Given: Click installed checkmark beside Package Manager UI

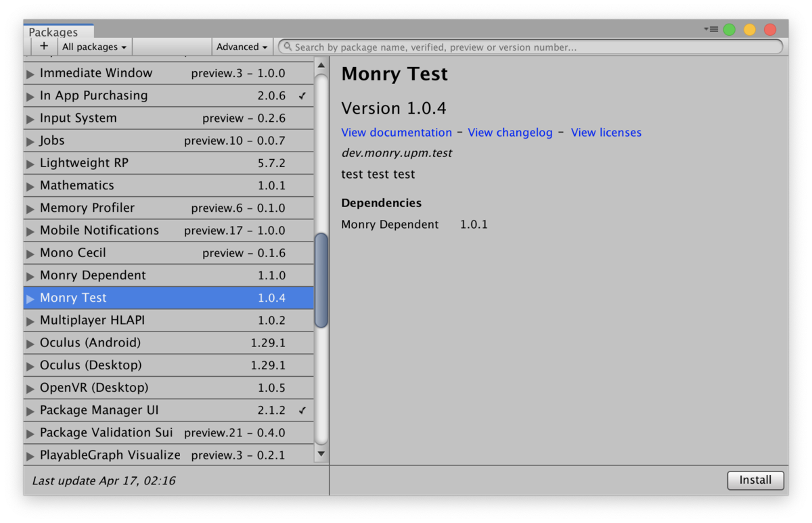Looking at the screenshot, I should [x=302, y=411].
